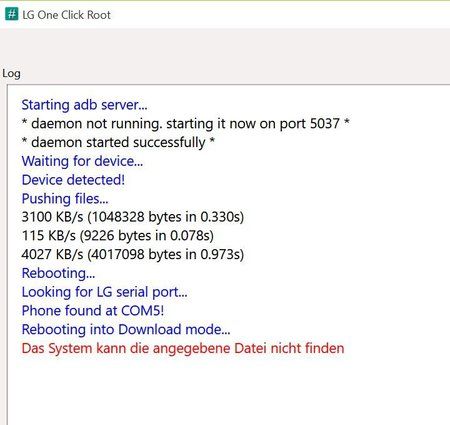450x425 pixels.
Task: Click the 'daemon started successfully' log entry
Action: click(118, 142)
